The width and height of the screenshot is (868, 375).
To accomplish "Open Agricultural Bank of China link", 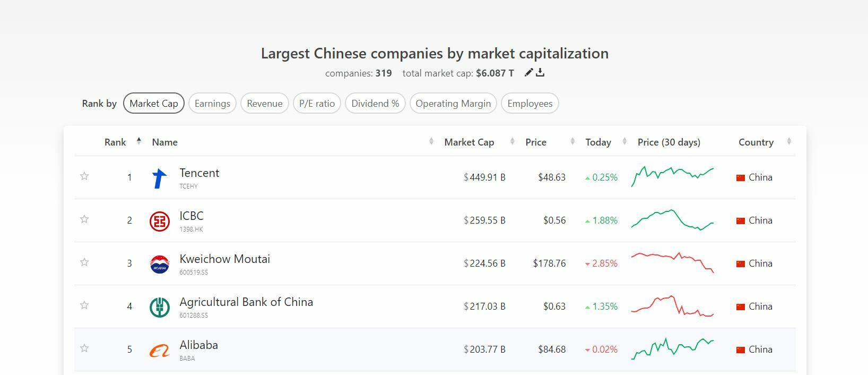I will [246, 302].
